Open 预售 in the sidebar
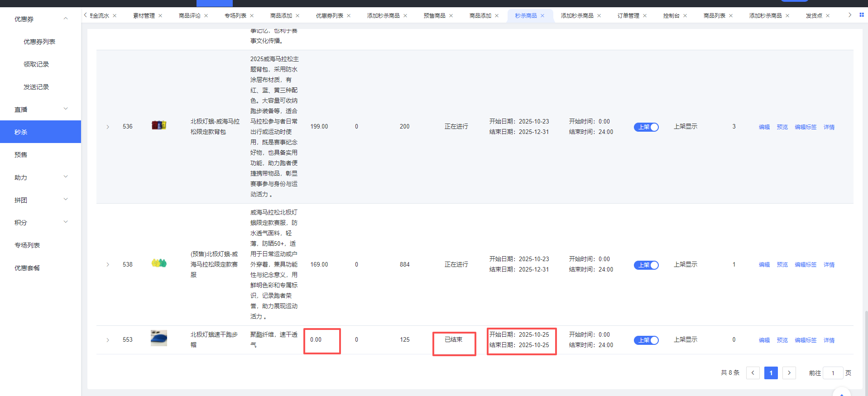Viewport: 868px width, 396px height. 21,155
